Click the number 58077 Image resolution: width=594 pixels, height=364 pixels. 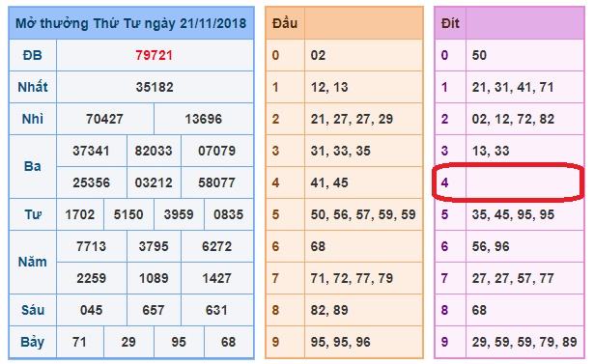(x=217, y=182)
